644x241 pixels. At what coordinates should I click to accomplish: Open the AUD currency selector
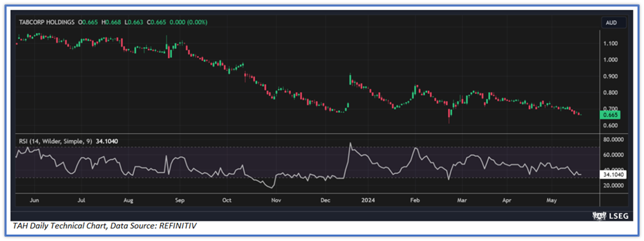(x=611, y=23)
